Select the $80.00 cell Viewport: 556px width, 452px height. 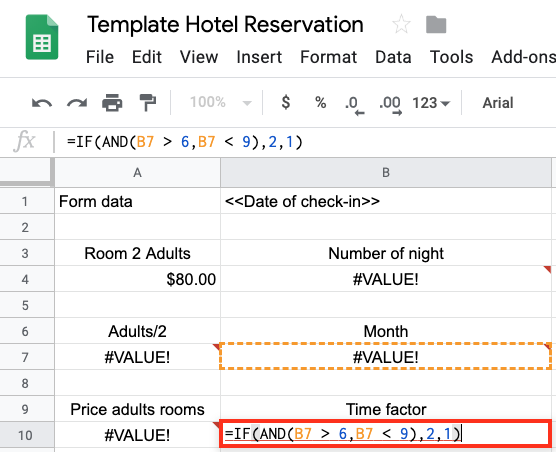click(x=138, y=279)
